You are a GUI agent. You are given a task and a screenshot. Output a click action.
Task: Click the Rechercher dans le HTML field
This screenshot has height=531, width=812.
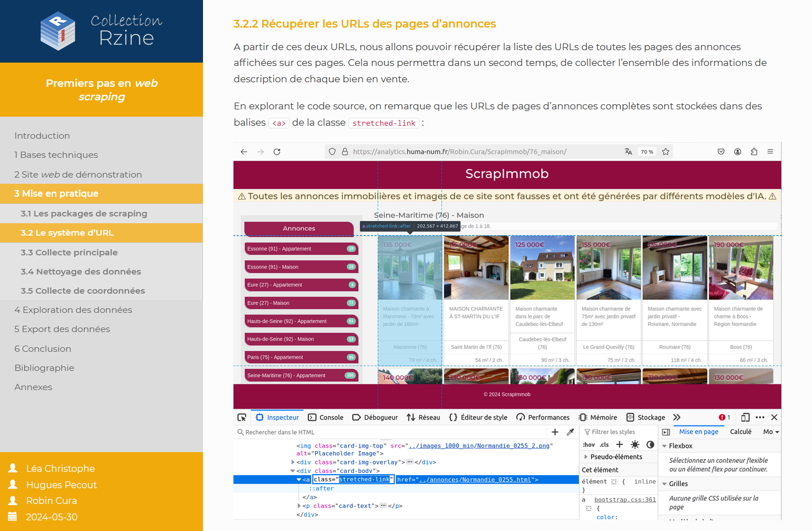(389, 432)
